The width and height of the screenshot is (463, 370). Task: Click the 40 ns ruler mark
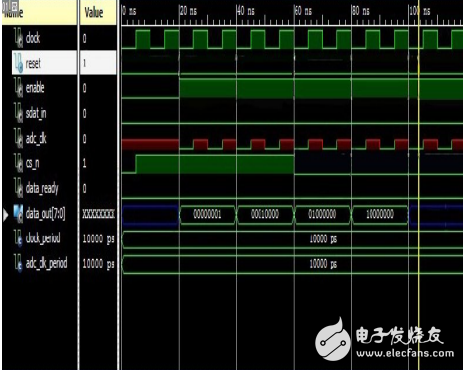tap(246, 11)
